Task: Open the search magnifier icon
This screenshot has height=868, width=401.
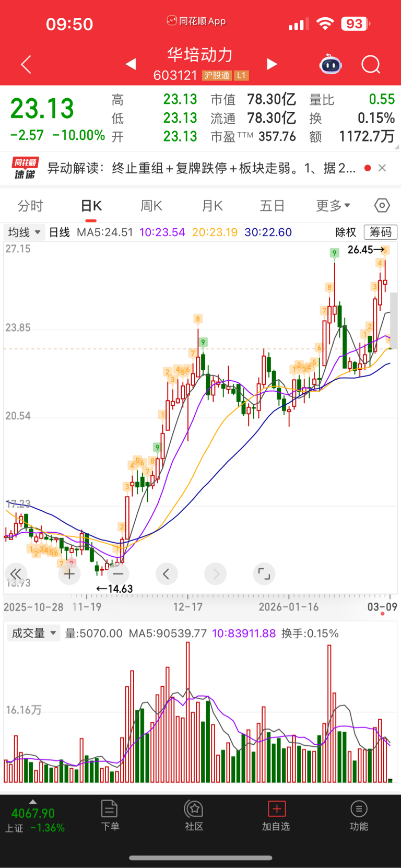Action: tap(371, 64)
